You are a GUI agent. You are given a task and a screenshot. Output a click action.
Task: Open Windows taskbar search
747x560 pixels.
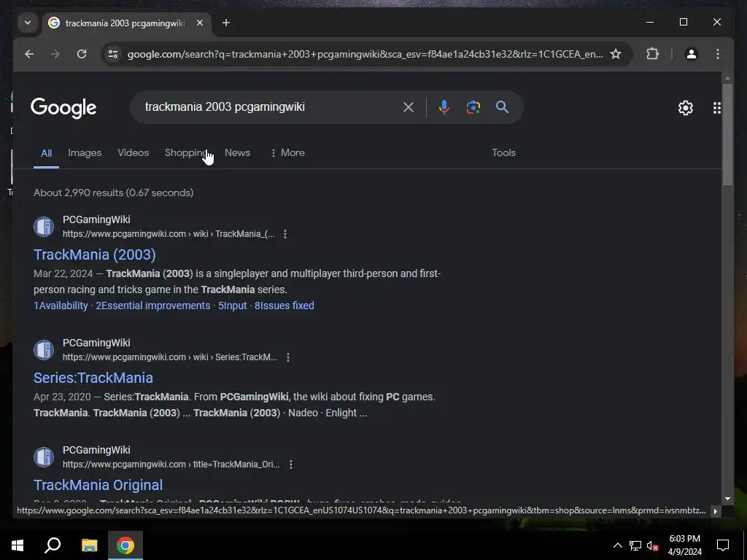(x=53, y=545)
